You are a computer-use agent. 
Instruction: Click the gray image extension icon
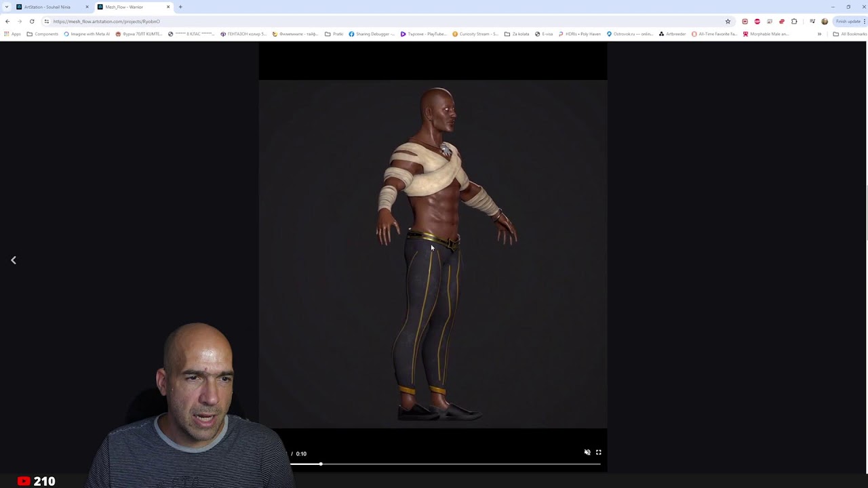point(769,21)
